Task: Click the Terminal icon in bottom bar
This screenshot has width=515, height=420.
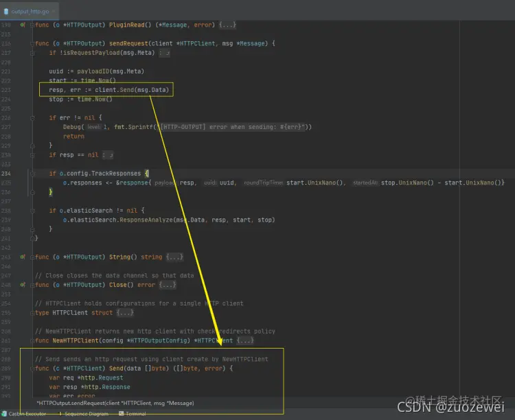Action: pos(121,414)
